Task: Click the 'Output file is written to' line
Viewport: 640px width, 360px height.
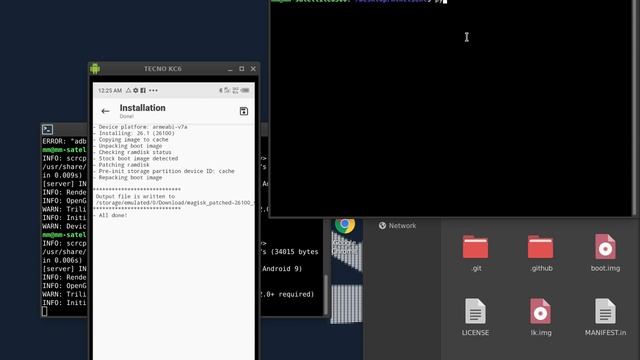Action: tap(135, 196)
